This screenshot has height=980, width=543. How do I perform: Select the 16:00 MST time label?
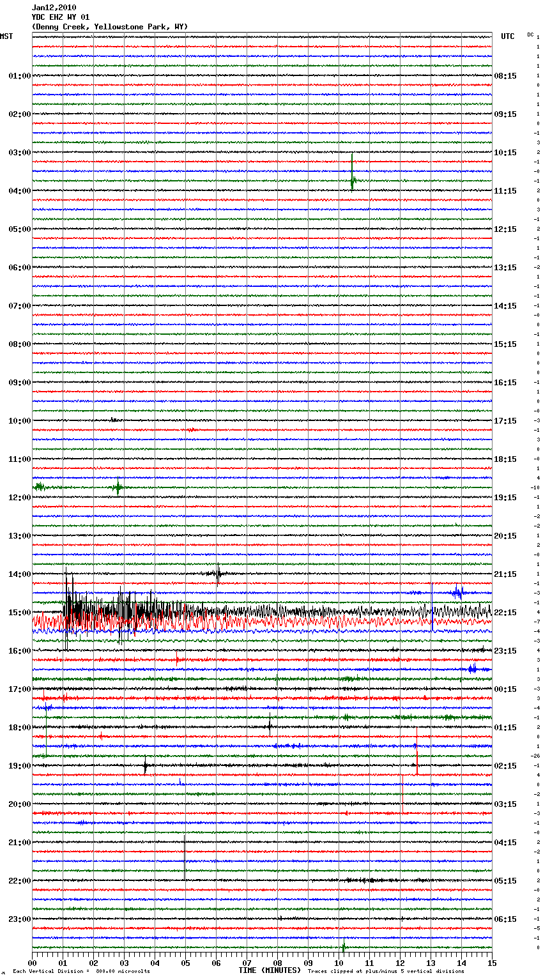click(19, 651)
